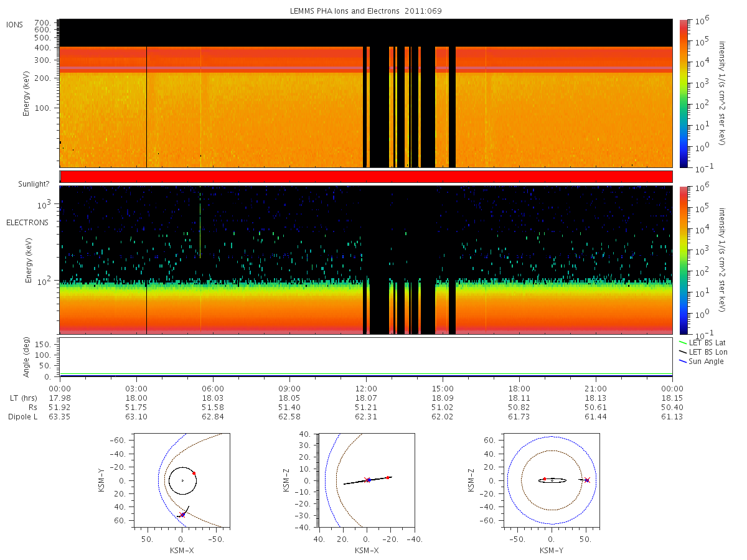Select the blue Sun Angle legend line

(682, 362)
